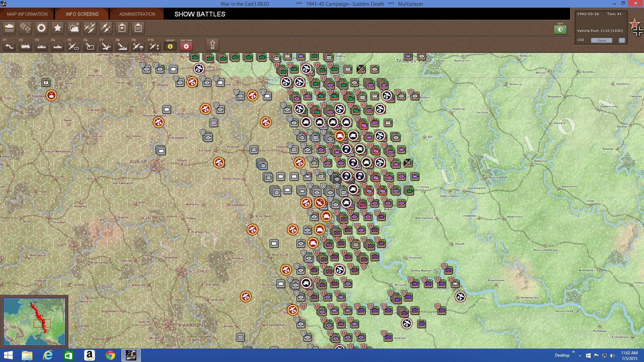This screenshot has height=362, width=644.
Task: Collapse the toolbar with up-arrow button
Action: (212, 45)
